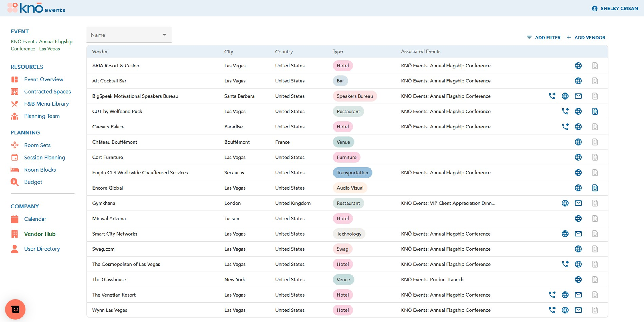The width and height of the screenshot is (644, 322).
Task: Open Event Overview in the sidebar
Action: [x=43, y=79]
